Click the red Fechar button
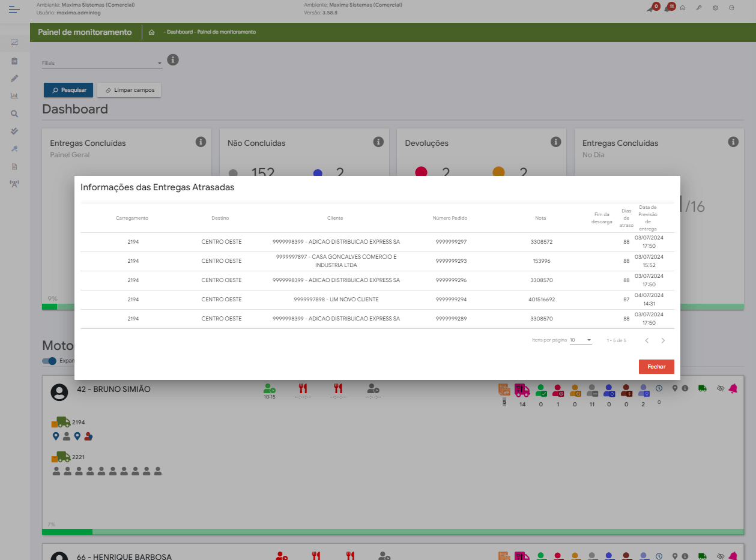 pyautogui.click(x=656, y=367)
